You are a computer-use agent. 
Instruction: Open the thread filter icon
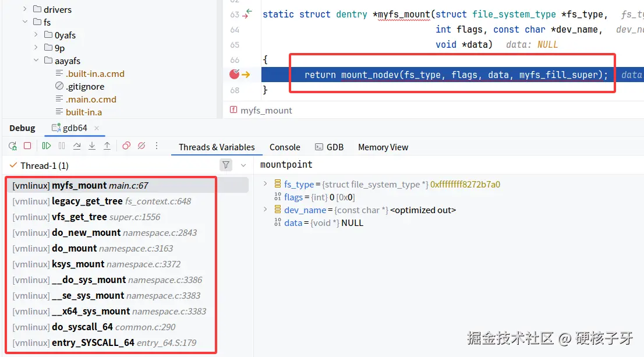226,165
